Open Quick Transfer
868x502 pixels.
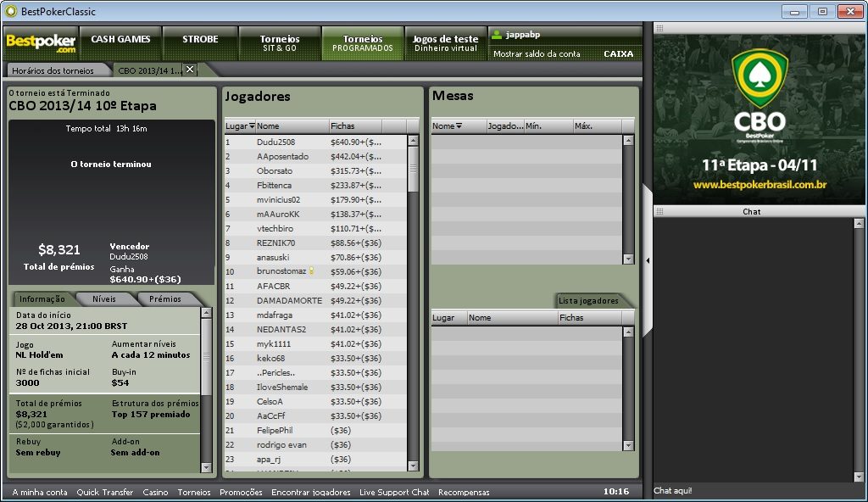tap(104, 492)
